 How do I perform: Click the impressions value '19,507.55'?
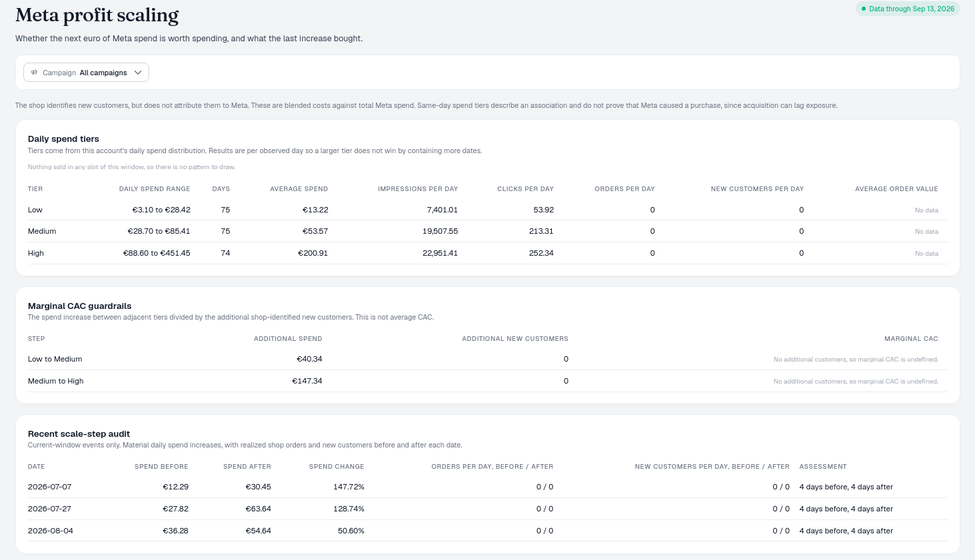(x=441, y=232)
